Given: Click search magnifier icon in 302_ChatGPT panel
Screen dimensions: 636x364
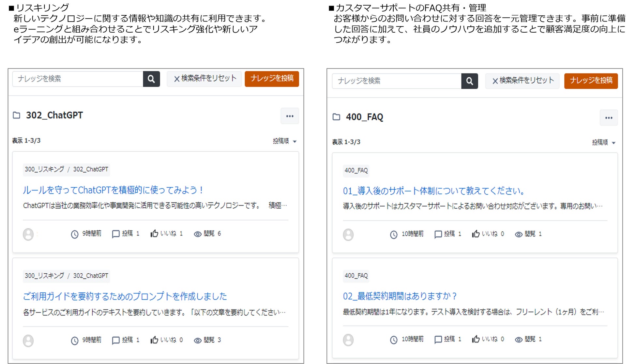Looking at the screenshot, I should point(151,79).
